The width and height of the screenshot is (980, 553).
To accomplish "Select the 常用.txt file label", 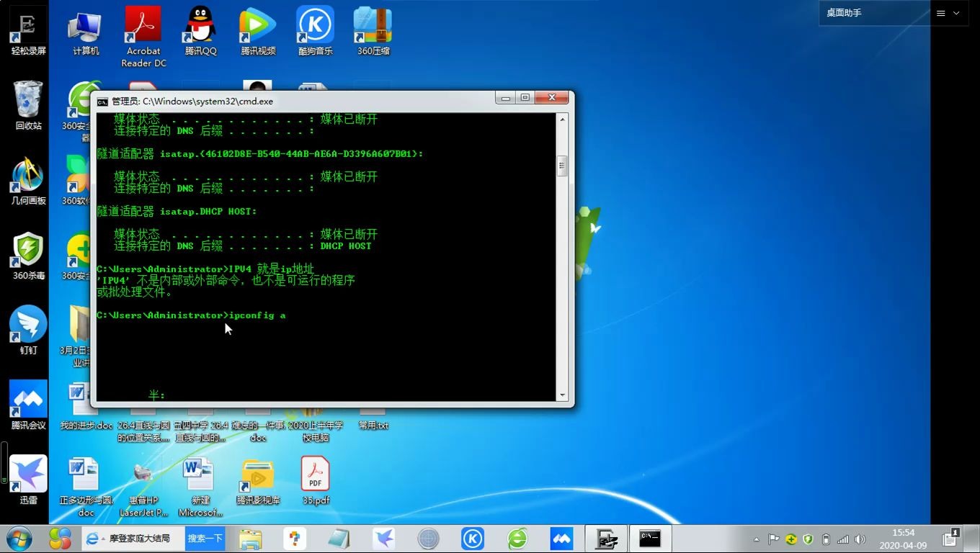I will tap(373, 426).
